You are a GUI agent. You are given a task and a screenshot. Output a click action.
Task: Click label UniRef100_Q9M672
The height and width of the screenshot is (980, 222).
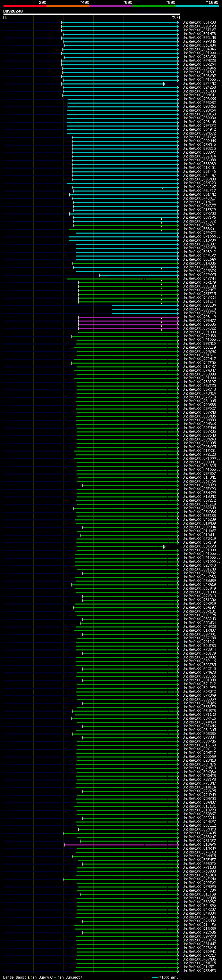click(x=199, y=133)
